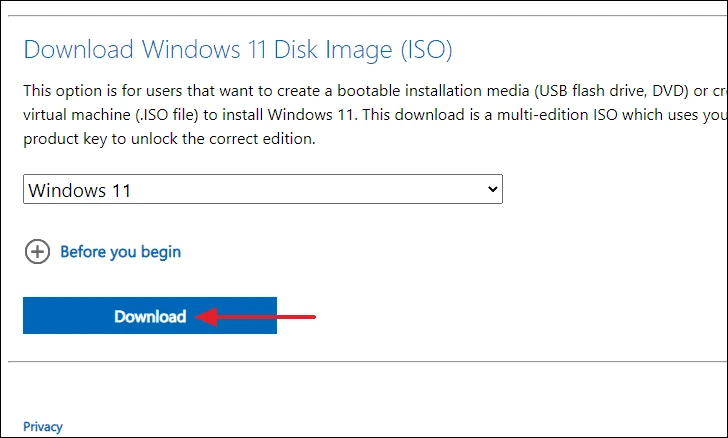Click 'bootable installation media' phrase
This screenshot has height=438, width=728.
pyautogui.click(x=433, y=91)
